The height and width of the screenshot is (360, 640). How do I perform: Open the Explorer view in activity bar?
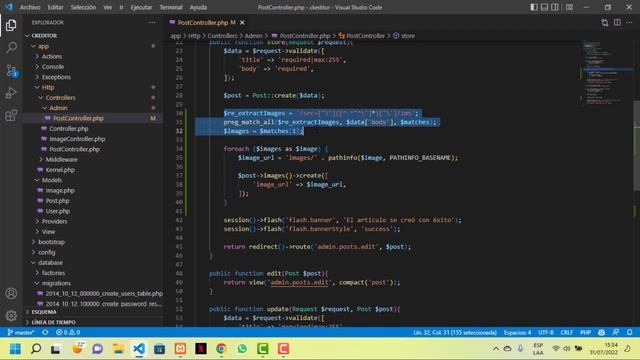point(11,25)
